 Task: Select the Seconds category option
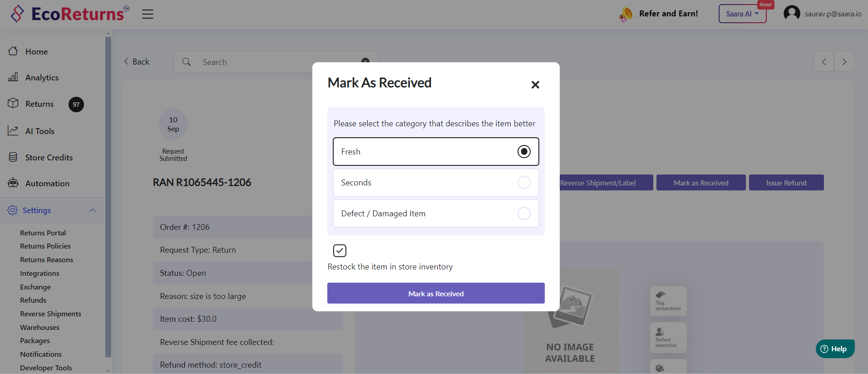pos(524,182)
